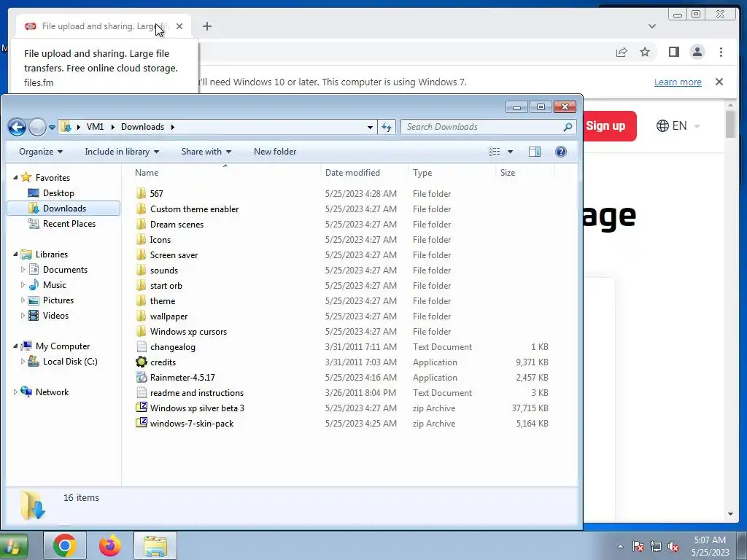Select the Icons folder
This screenshot has width=747, height=560.
(160, 239)
